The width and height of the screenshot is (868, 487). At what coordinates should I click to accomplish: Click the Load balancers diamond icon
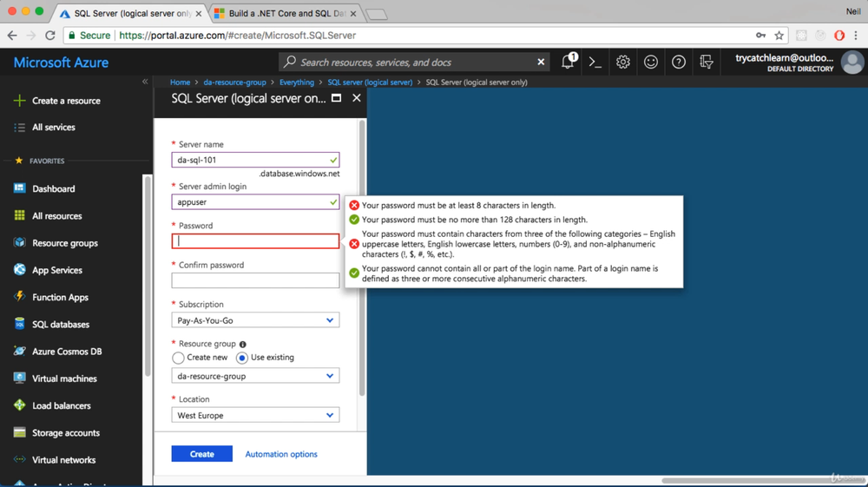point(19,405)
